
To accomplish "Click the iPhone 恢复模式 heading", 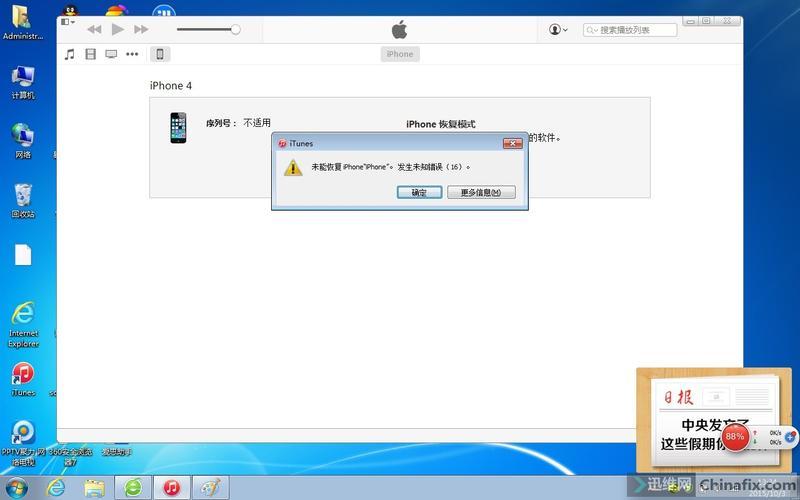I will pos(441,124).
